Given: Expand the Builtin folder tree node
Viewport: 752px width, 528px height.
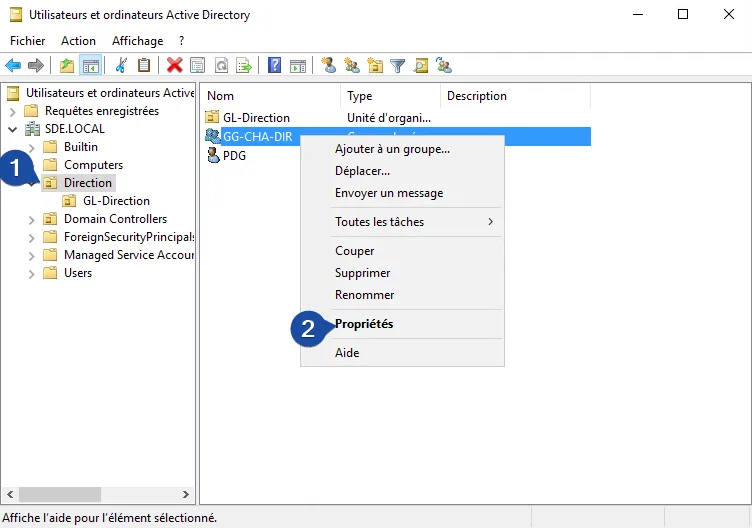Looking at the screenshot, I should (x=32, y=147).
